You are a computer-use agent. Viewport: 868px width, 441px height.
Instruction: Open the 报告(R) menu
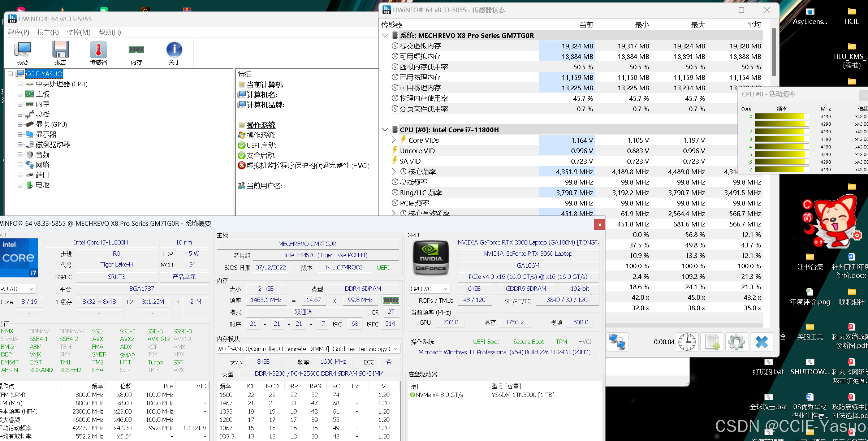[x=48, y=33]
